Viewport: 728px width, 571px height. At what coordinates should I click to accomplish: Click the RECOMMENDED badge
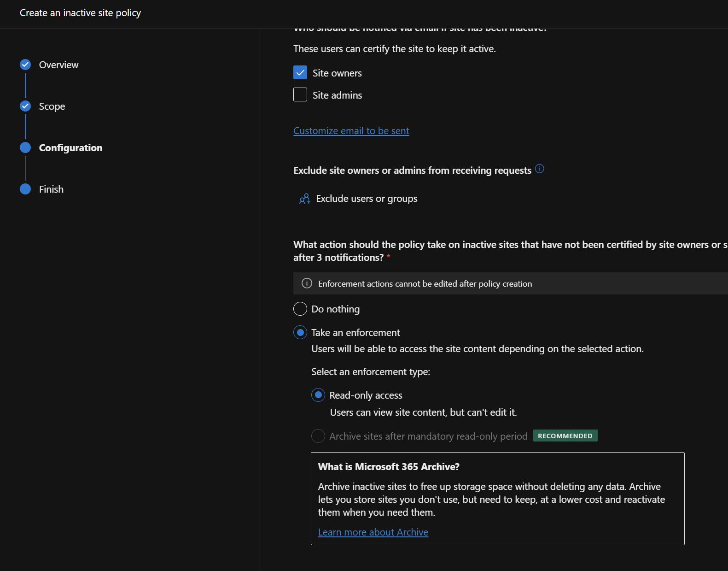(x=565, y=436)
